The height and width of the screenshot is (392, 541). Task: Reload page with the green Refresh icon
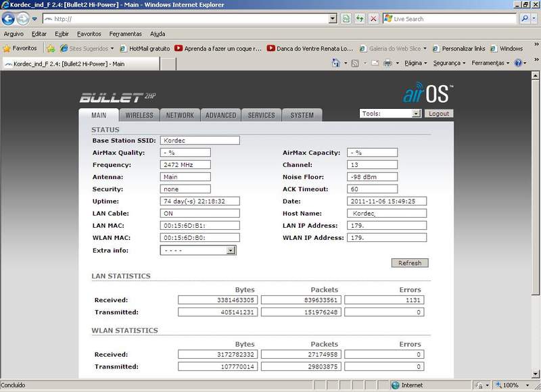(x=360, y=19)
